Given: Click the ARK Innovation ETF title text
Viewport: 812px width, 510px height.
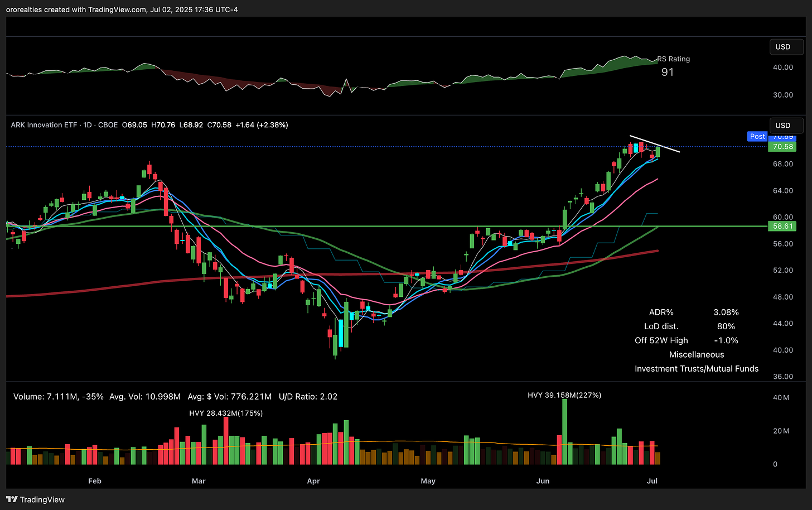Looking at the screenshot, I should pos(44,125).
